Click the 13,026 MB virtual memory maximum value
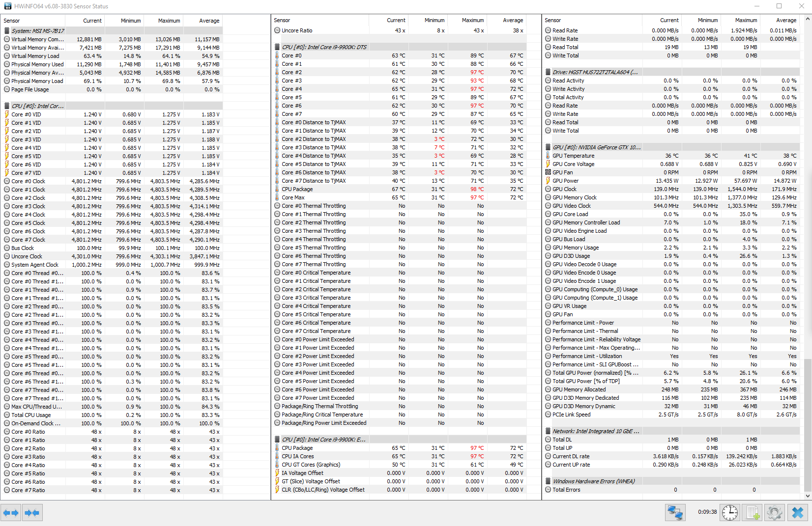Viewport: 812px width, 526px height. point(168,39)
